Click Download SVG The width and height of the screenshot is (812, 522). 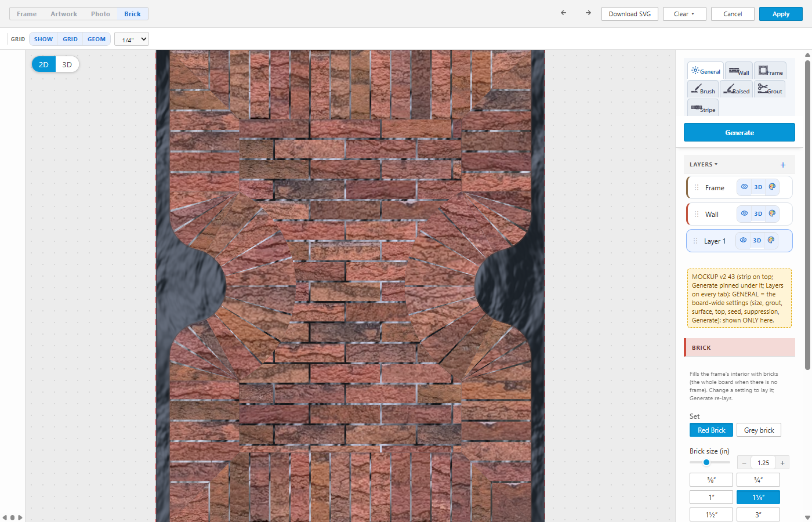(630, 14)
